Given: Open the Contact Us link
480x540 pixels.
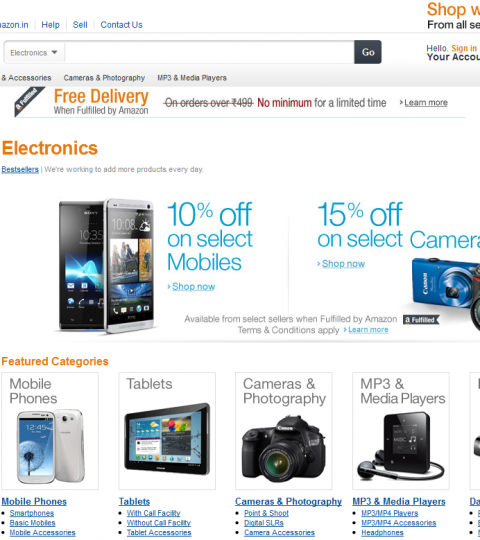Looking at the screenshot, I should pos(121,25).
